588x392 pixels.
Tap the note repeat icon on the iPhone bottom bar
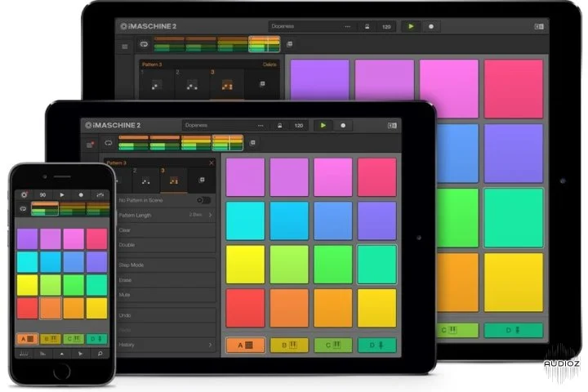pyautogui.click(x=24, y=354)
